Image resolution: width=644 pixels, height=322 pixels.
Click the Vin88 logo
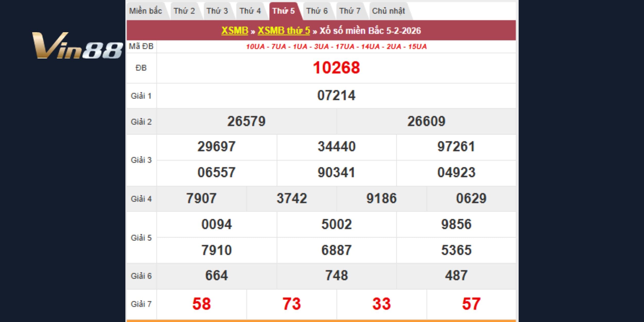[x=77, y=46]
